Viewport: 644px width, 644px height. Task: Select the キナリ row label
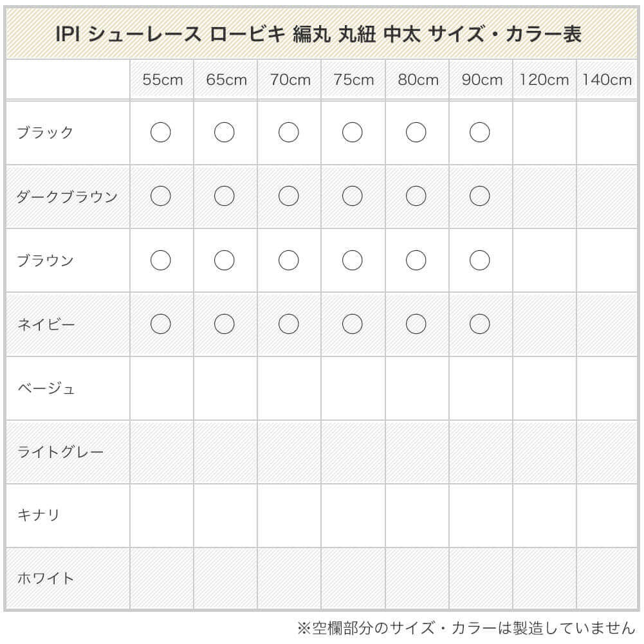click(x=39, y=515)
